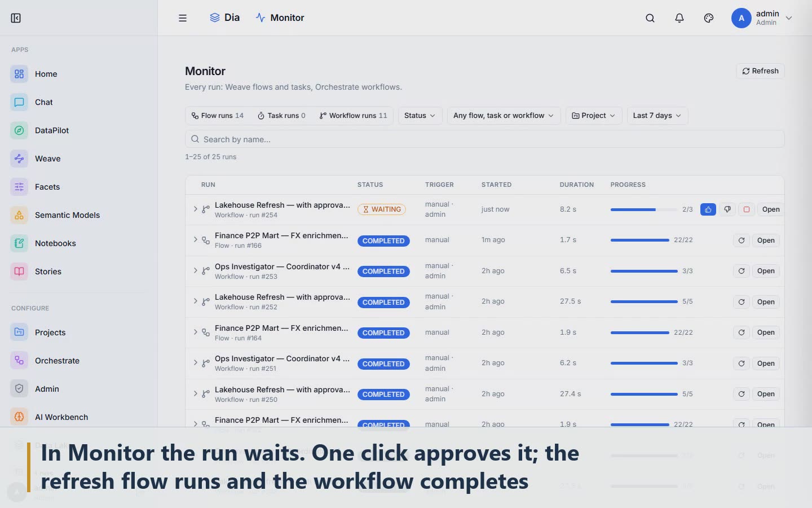Open the Project filter dropdown

coord(594,116)
